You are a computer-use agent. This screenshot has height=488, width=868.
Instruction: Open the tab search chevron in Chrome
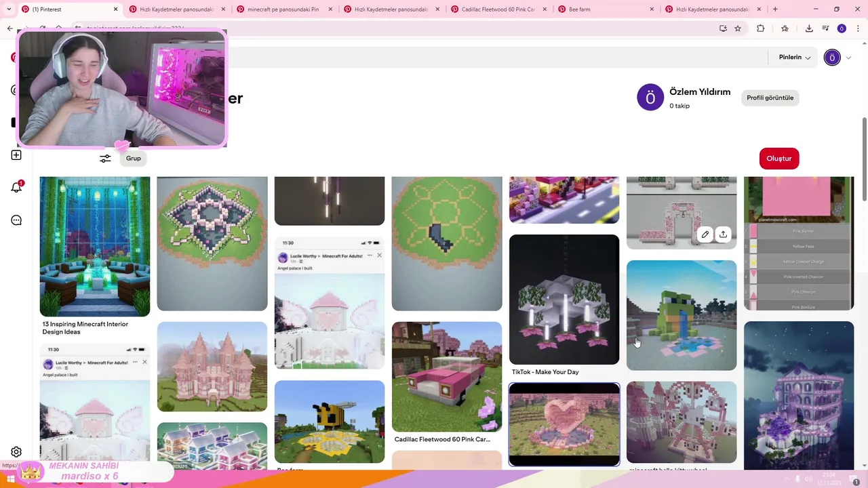[x=8, y=9]
